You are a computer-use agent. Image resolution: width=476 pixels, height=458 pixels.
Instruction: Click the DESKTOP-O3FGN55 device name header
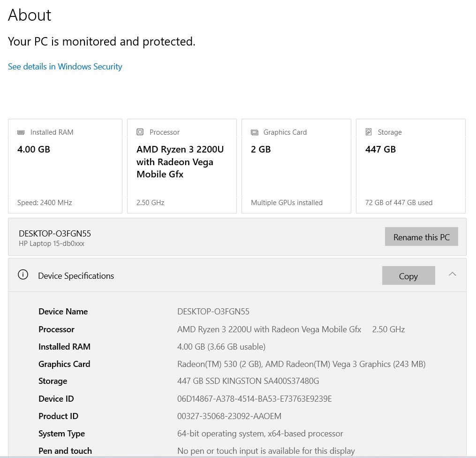click(55, 233)
